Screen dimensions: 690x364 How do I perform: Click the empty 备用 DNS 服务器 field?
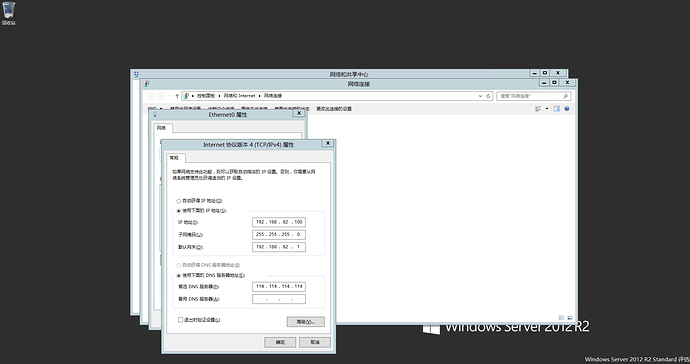click(x=279, y=299)
